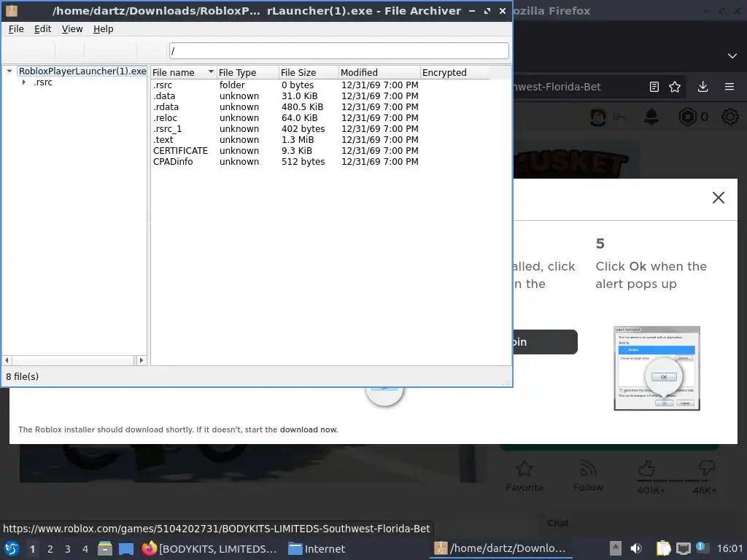Click the Follow icon on the Roblox page

(x=589, y=469)
